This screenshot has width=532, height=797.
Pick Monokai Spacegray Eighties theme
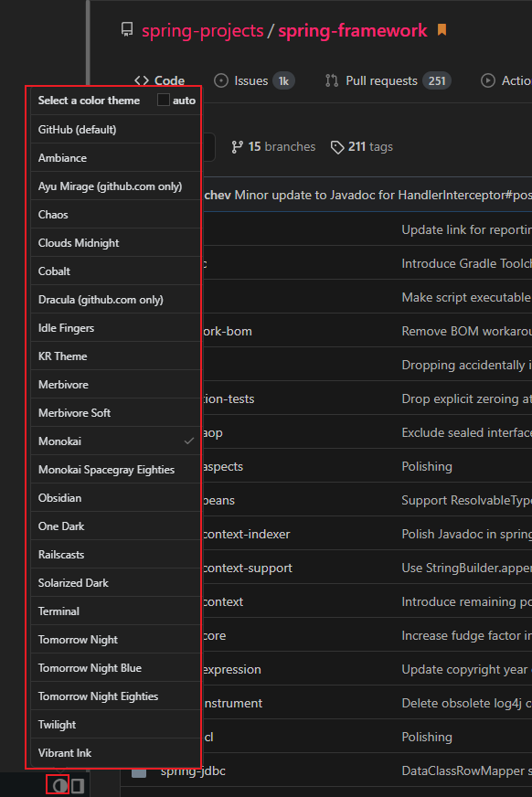click(115, 469)
